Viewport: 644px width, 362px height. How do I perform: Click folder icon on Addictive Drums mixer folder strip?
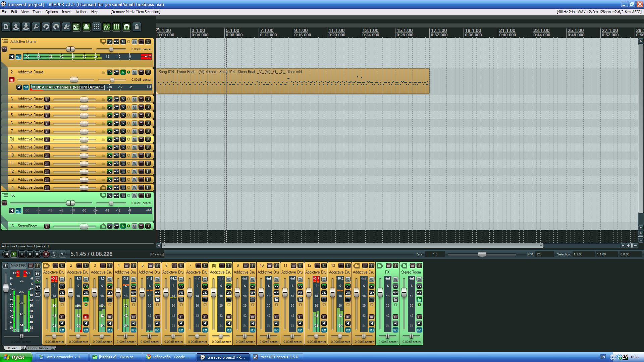[x=47, y=265]
